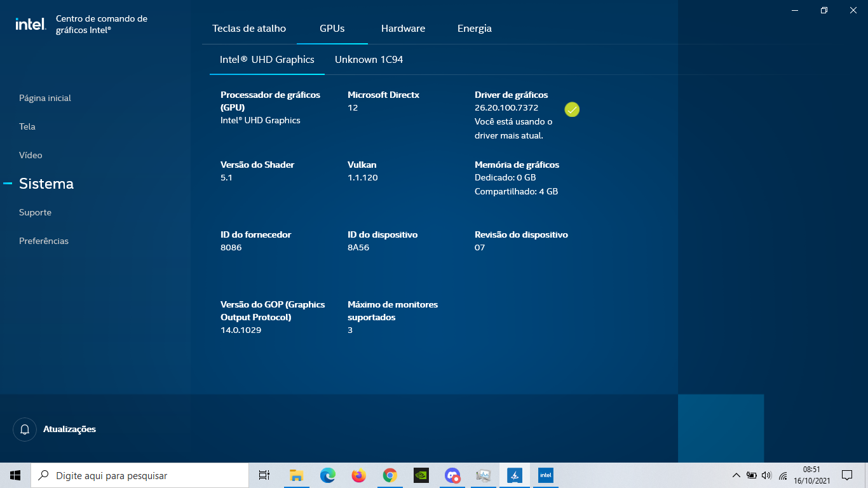Switch to the Teclas de atalho tab
This screenshot has height=488, width=868.
tap(249, 29)
